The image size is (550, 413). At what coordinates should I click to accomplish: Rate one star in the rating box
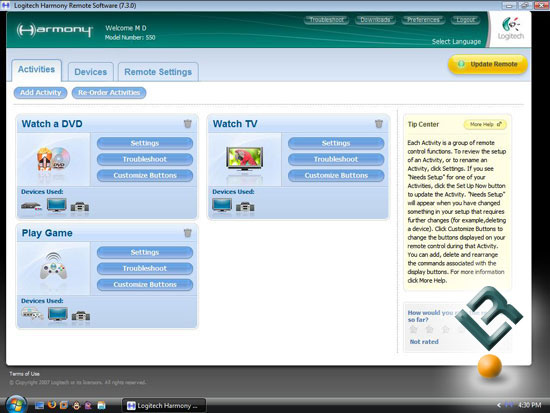(414, 329)
